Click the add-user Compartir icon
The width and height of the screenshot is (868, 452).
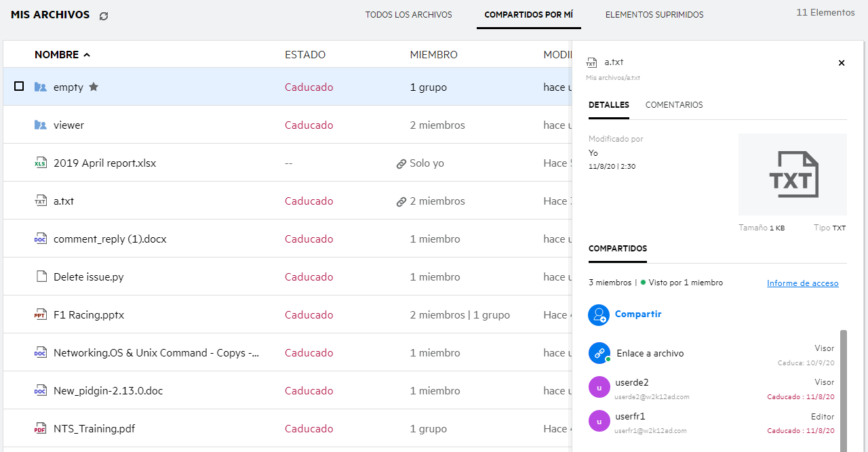tap(599, 314)
